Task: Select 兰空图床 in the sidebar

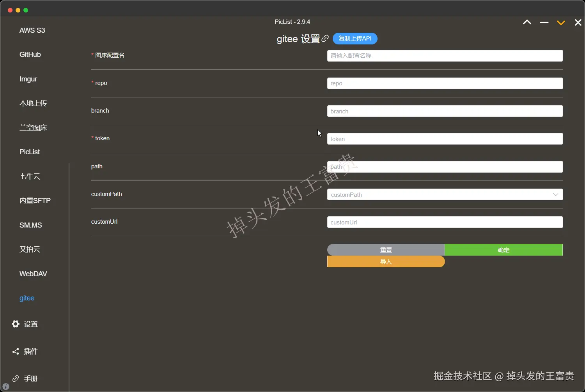Action: [x=33, y=128]
